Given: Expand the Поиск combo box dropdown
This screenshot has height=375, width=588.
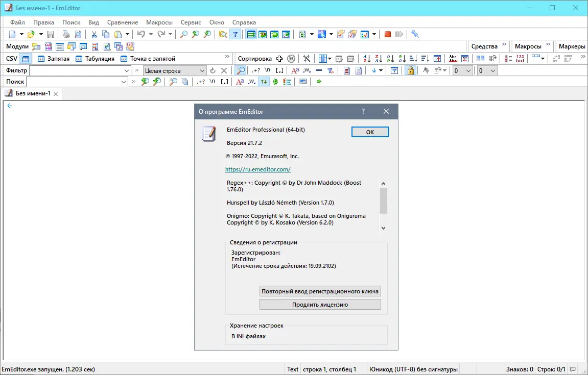Looking at the screenshot, I should click(124, 82).
